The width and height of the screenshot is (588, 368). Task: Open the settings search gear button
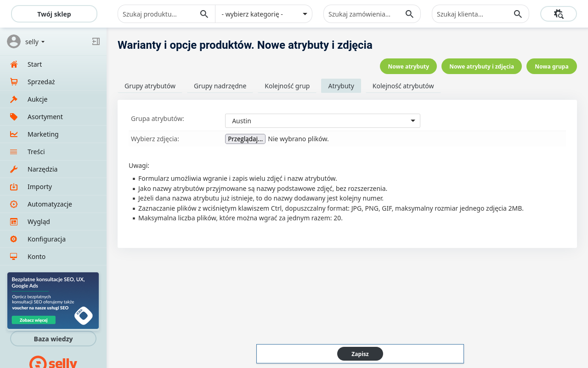tap(558, 14)
